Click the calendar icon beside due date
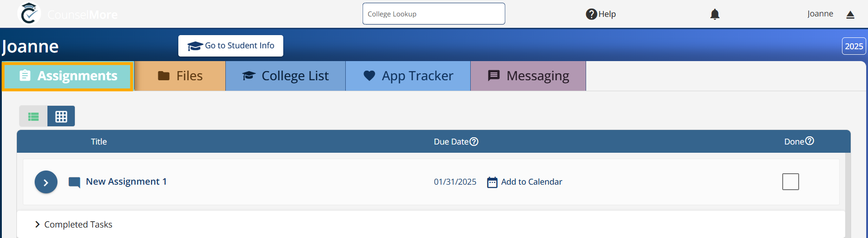 coord(492,182)
